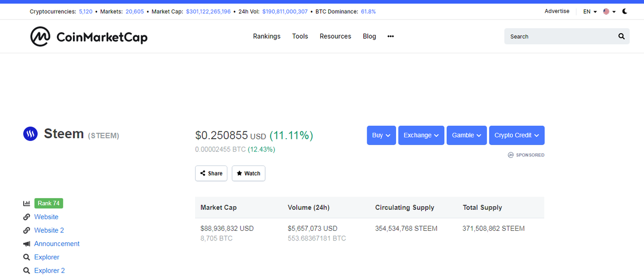The height and width of the screenshot is (276, 644).
Task: Click the Market Cap column header
Action: pyautogui.click(x=218, y=208)
